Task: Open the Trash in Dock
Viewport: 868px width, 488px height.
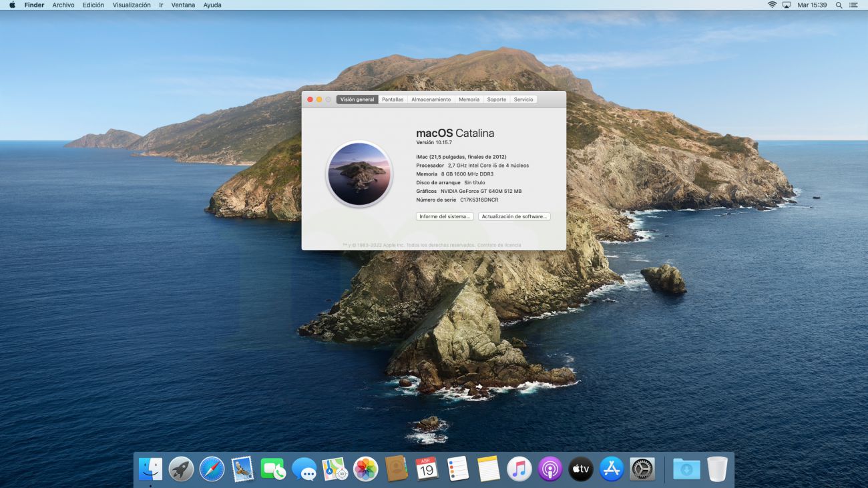Action: click(717, 469)
